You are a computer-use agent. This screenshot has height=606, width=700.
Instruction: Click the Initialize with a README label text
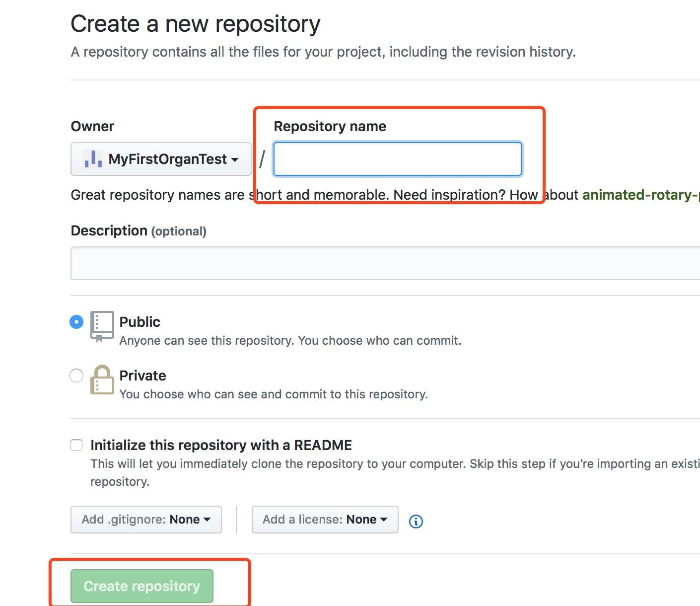coord(221,445)
